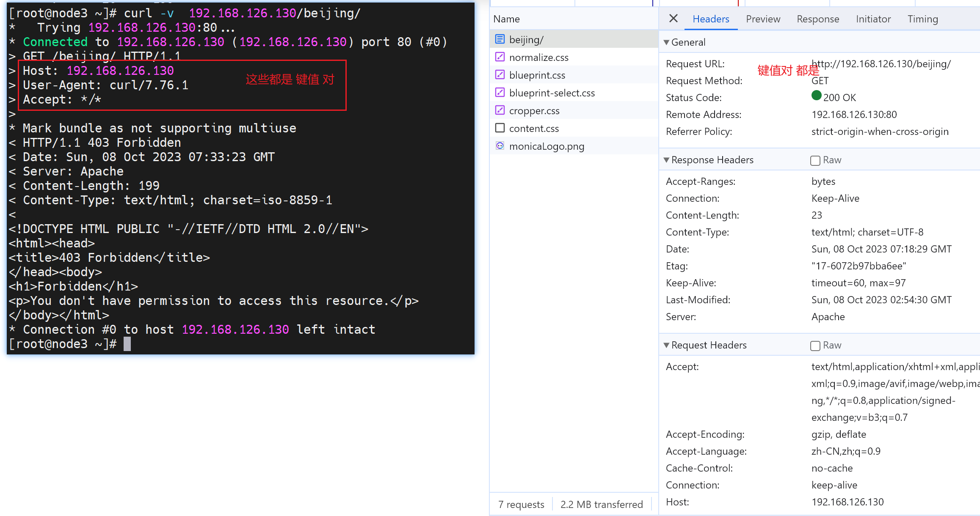Screen dimensions: 980x516
Task: Open the Response tab
Action: pyautogui.click(x=817, y=19)
